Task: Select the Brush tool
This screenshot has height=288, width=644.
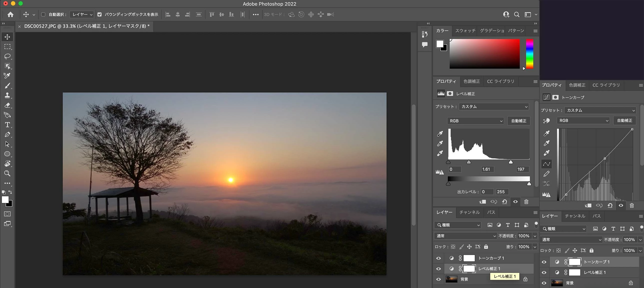Action: pos(7,86)
